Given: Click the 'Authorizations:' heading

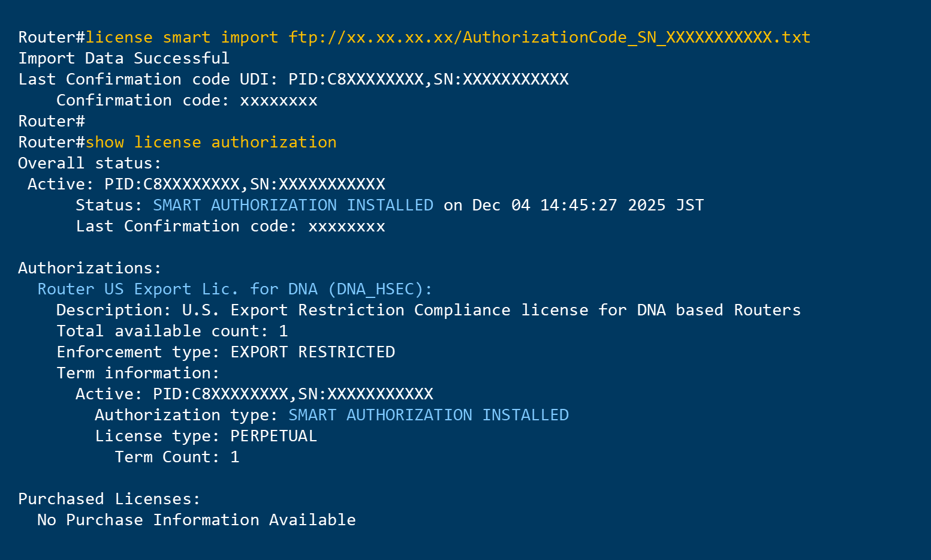Looking at the screenshot, I should 90,268.
